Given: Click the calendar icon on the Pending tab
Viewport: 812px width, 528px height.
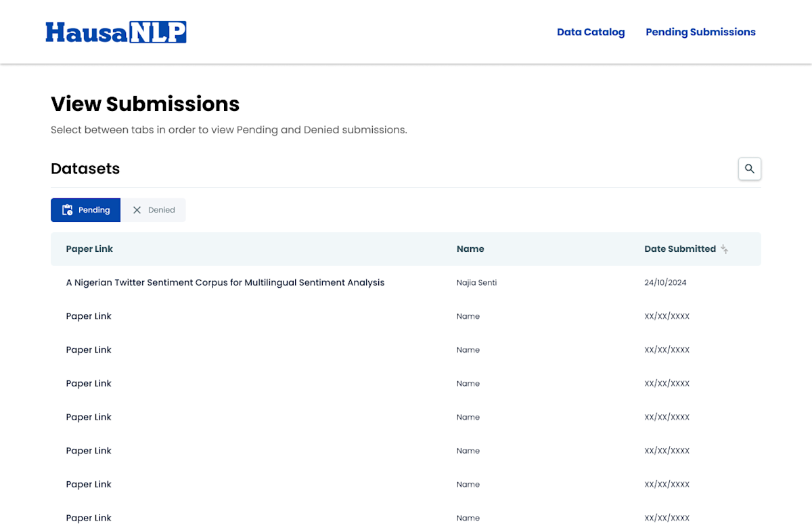Looking at the screenshot, I should (66, 210).
